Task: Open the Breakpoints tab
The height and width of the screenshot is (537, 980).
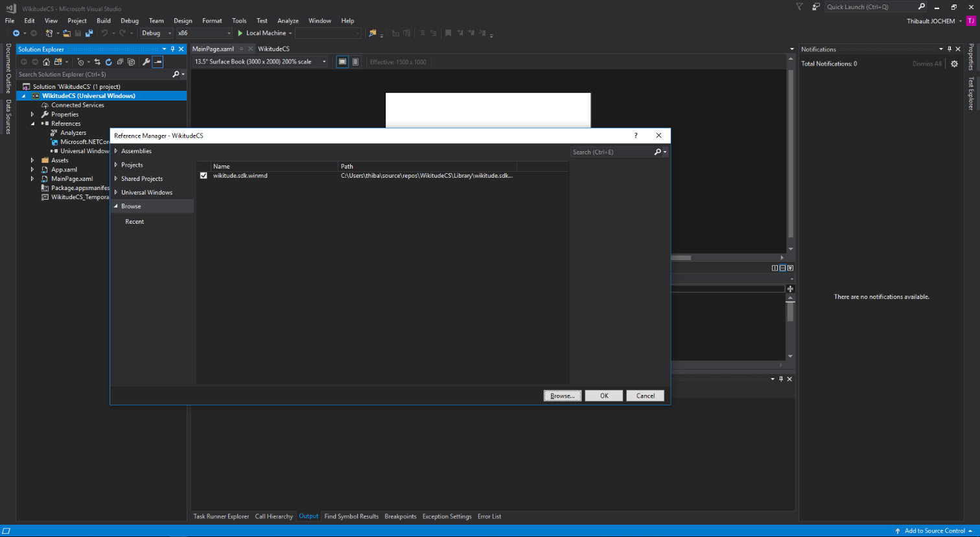Action: tap(401, 516)
